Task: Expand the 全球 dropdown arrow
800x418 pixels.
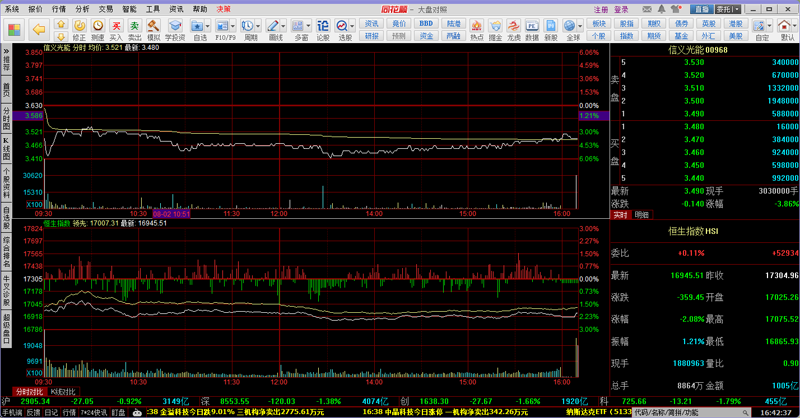Action: tap(580, 26)
